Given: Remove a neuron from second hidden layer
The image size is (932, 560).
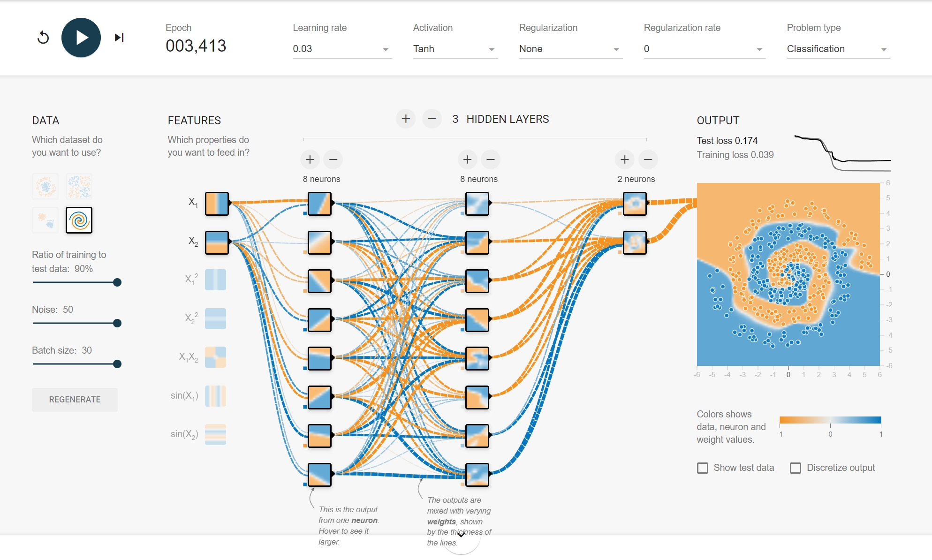Looking at the screenshot, I should [x=491, y=159].
